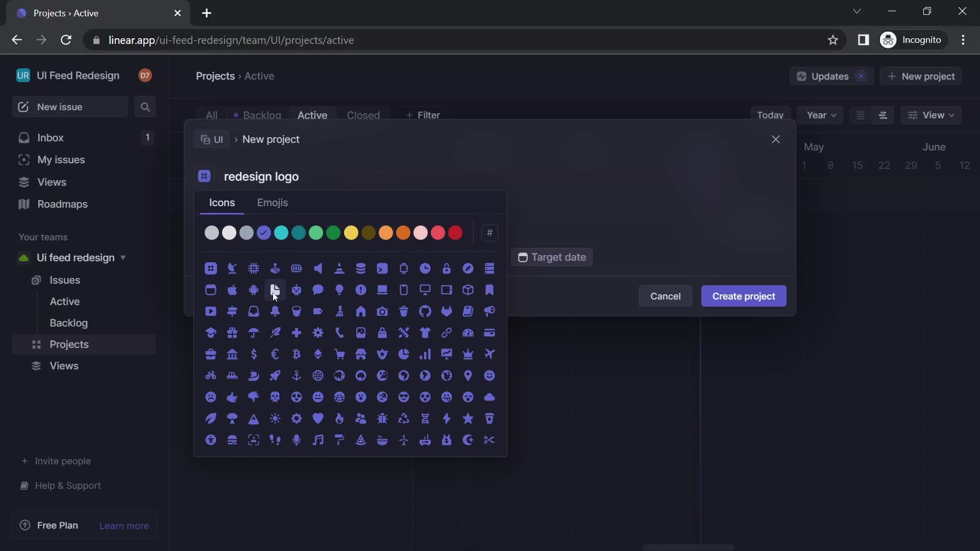Select the lightning bolt icon in icon picker
The image size is (980, 551).
[446, 418]
